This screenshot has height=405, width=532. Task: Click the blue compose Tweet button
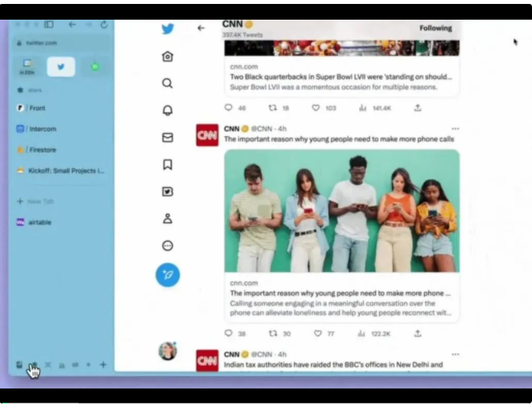click(168, 275)
